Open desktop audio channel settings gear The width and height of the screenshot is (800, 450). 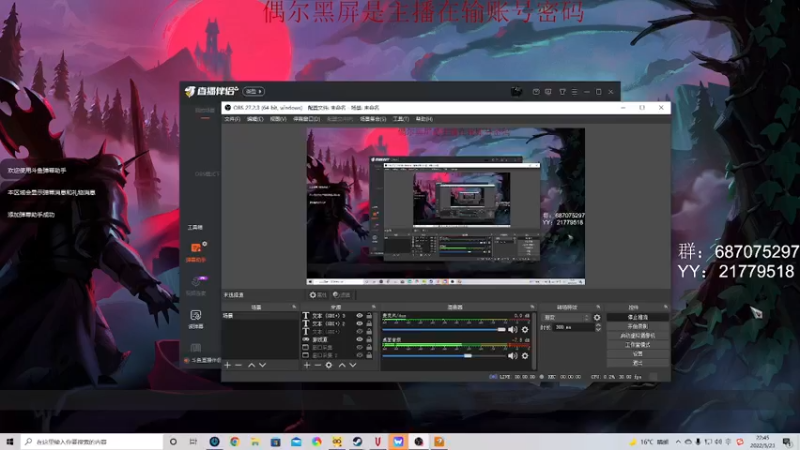point(525,356)
